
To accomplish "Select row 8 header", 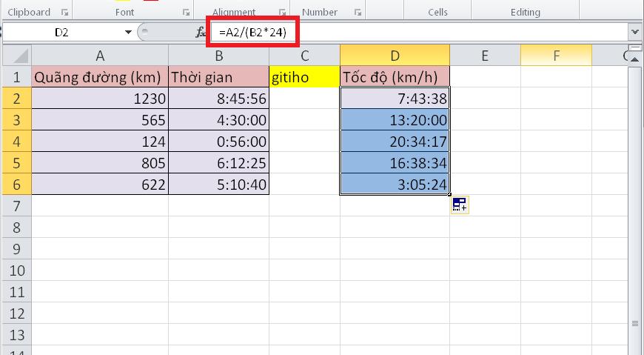I will pos(17,227).
